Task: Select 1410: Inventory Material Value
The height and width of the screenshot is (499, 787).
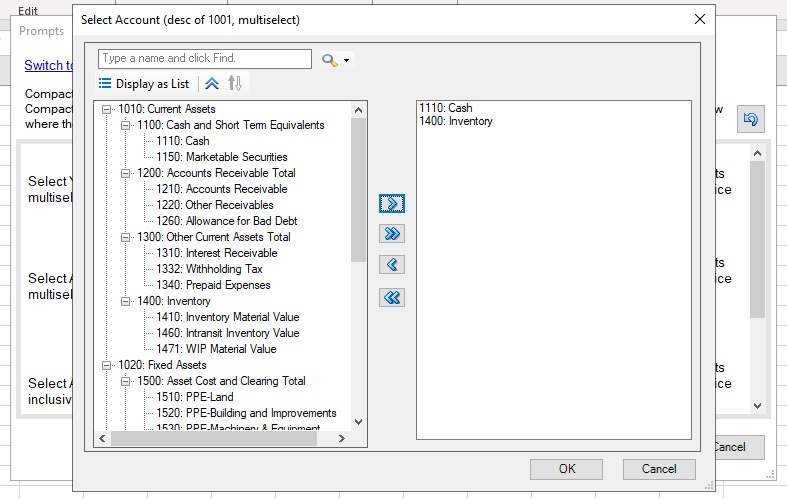Action: coord(227,317)
